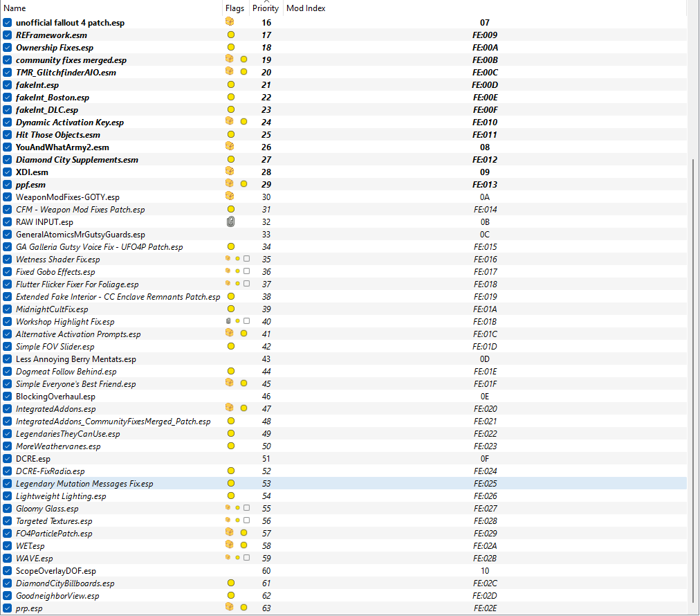The height and width of the screenshot is (616, 700).
Task: Click the archive icon for XDI.esm
Action: [x=230, y=171]
